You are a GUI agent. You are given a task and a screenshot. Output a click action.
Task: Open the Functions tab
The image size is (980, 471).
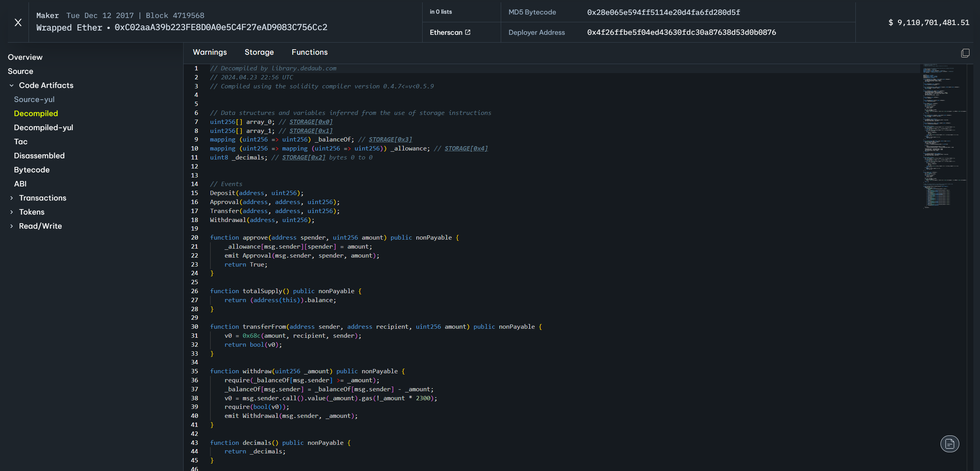(x=309, y=52)
